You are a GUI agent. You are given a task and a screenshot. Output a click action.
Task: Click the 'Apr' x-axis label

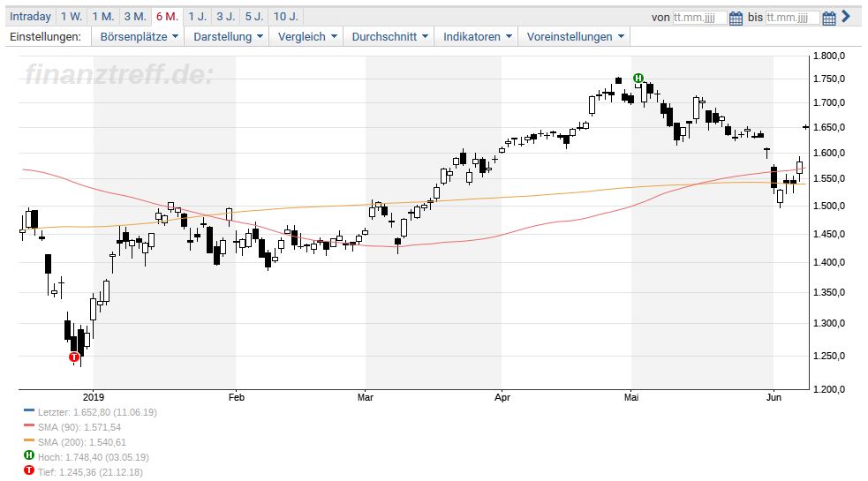click(x=502, y=397)
